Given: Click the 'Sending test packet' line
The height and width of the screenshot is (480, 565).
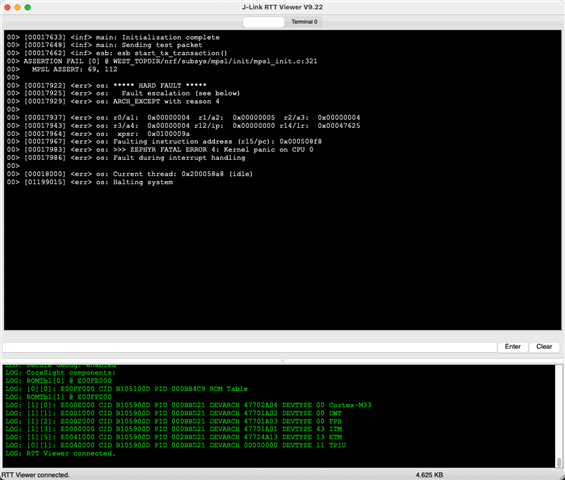Looking at the screenshot, I should [x=104, y=45].
